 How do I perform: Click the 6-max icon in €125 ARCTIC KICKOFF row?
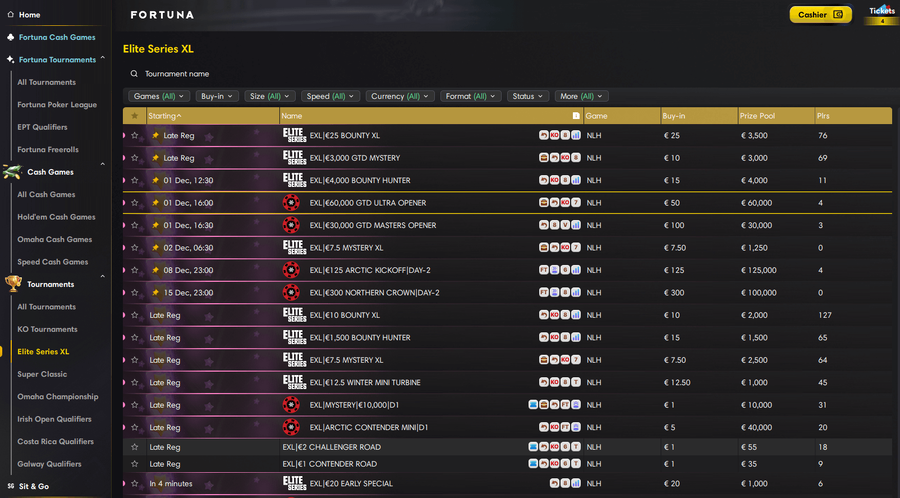(565, 270)
